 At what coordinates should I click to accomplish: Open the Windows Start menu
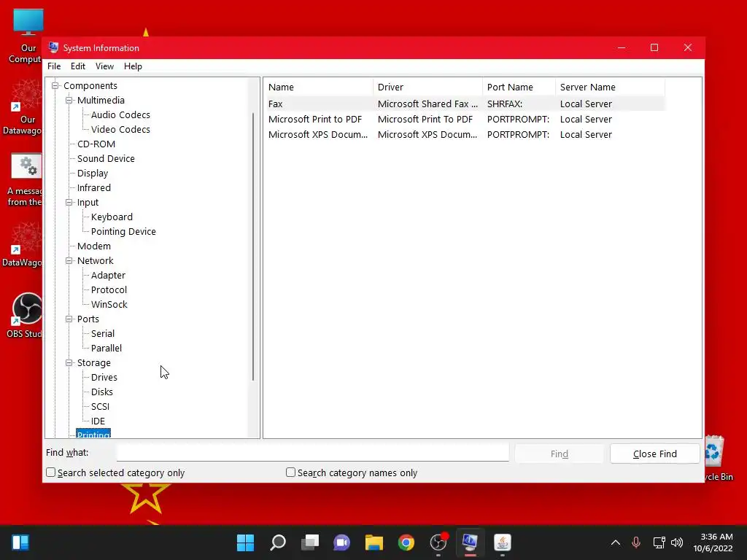coord(245,542)
